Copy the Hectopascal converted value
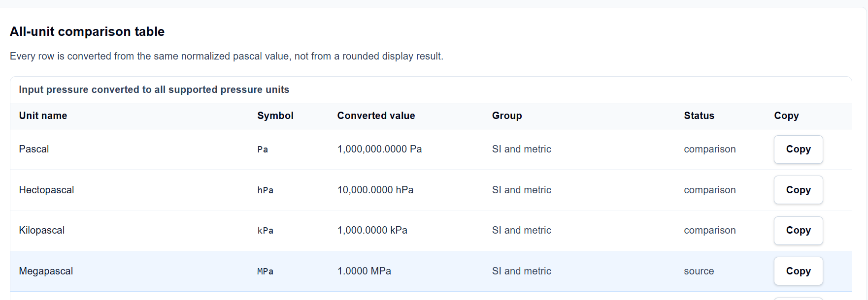 pos(798,190)
